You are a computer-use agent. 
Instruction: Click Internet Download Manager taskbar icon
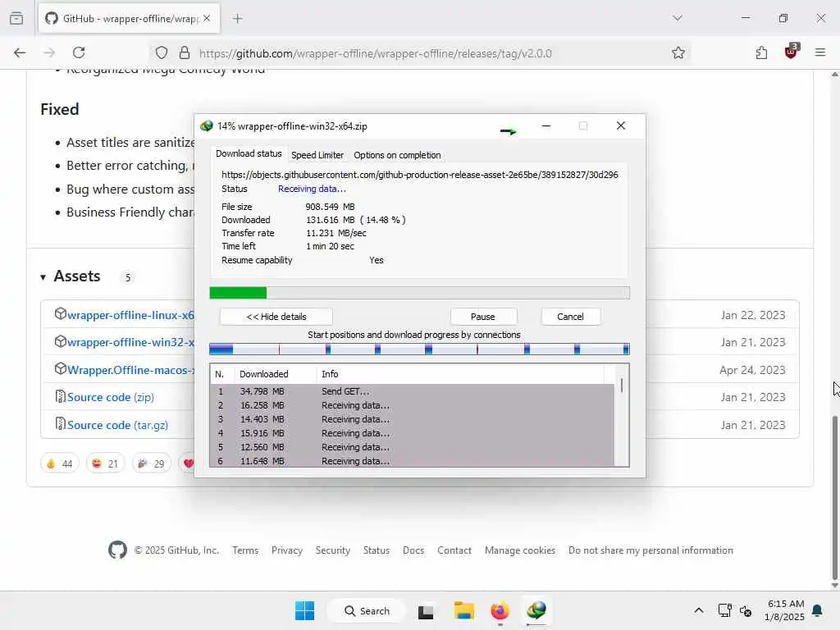pos(536,610)
